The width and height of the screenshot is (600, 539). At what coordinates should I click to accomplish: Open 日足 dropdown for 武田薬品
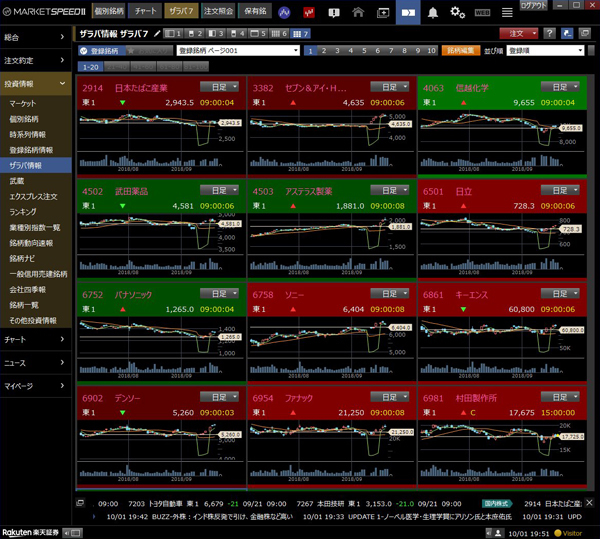click(x=219, y=190)
